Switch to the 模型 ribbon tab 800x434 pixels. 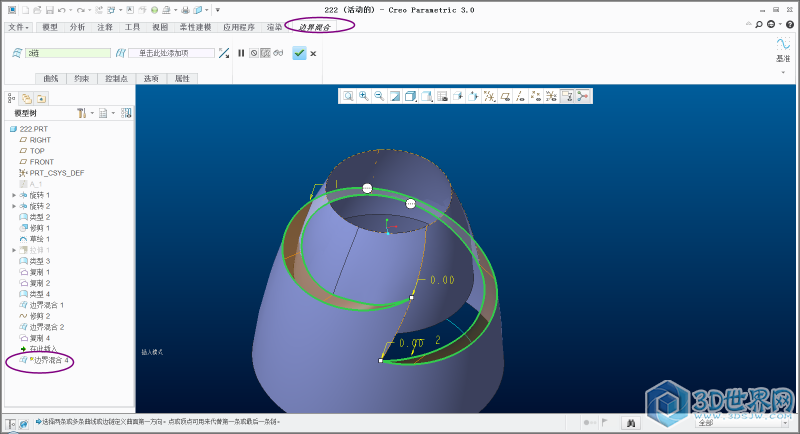pyautogui.click(x=50, y=27)
